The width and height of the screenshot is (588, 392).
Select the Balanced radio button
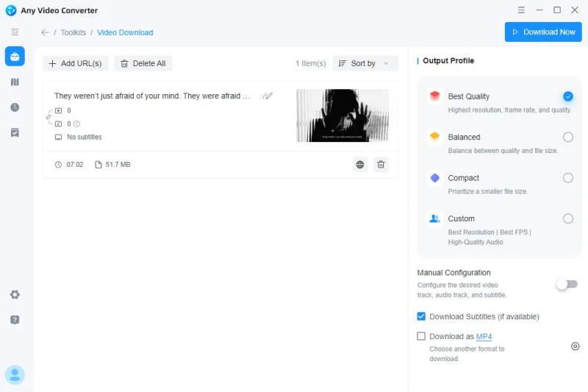[567, 137]
